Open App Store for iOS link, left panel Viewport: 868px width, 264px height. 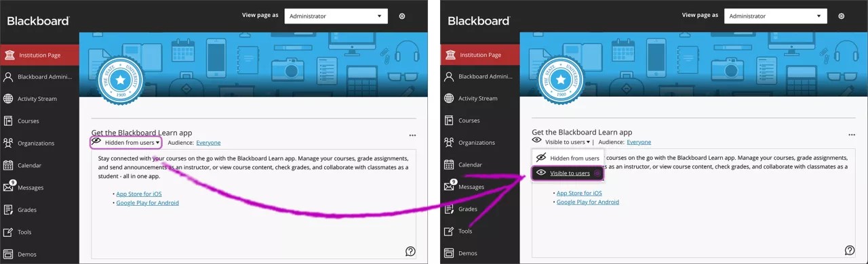click(x=139, y=194)
